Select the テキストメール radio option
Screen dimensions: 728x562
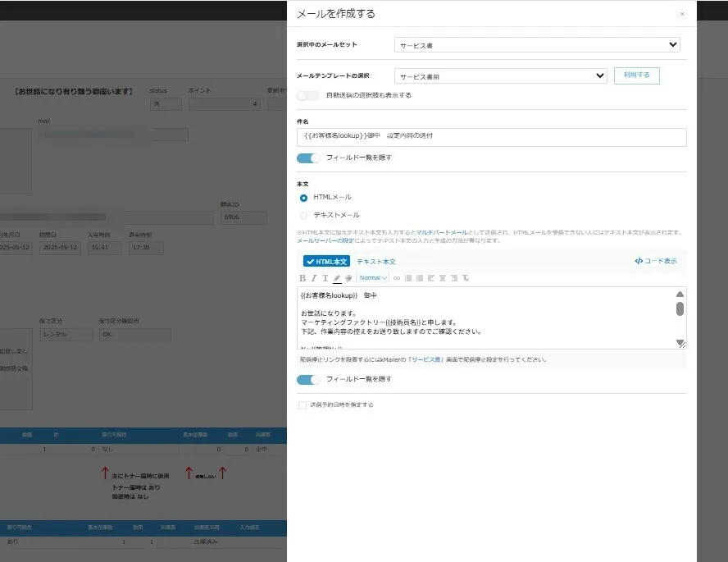point(304,215)
